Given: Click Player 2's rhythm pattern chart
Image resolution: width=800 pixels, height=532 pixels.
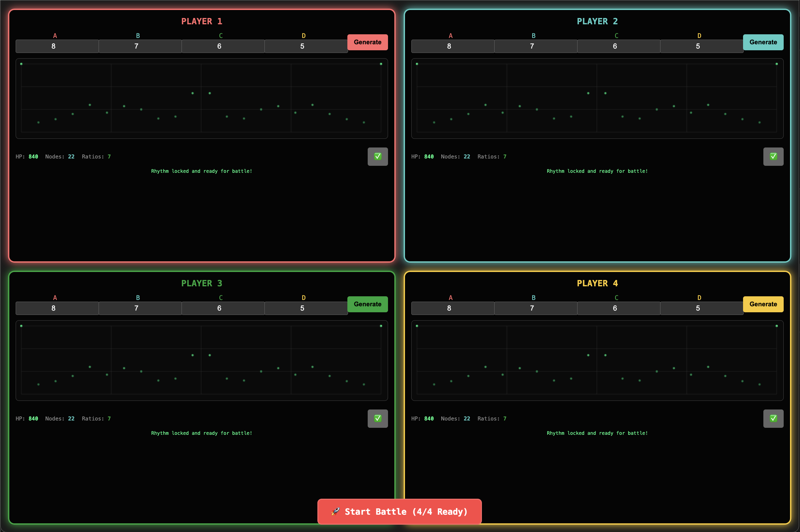Looking at the screenshot, I should point(597,99).
